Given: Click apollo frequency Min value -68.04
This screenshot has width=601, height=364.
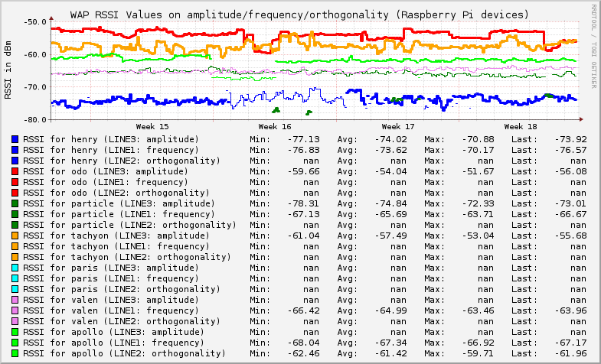Looking at the screenshot, I should click(304, 343).
